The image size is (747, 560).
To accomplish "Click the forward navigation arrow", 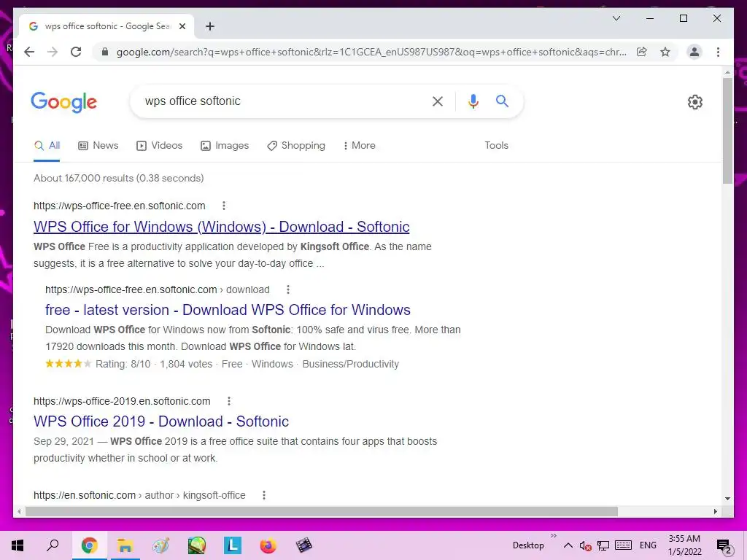I will click(53, 52).
